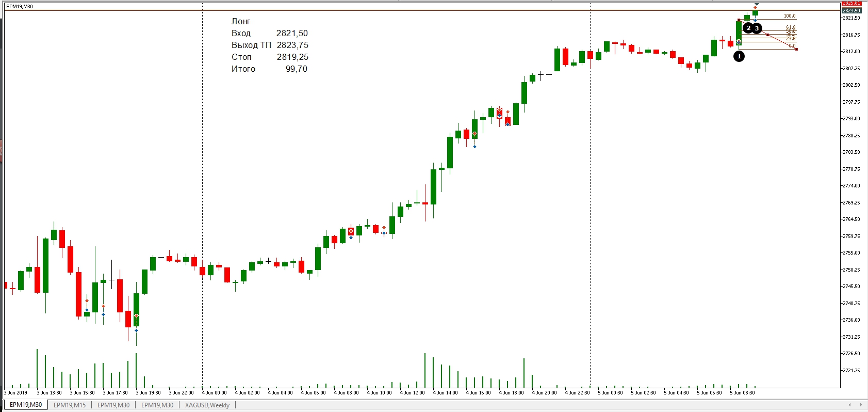This screenshot has width=868, height=412.
Task: Open the XAGUSD,Weekly chart tab
Action: coord(207,405)
